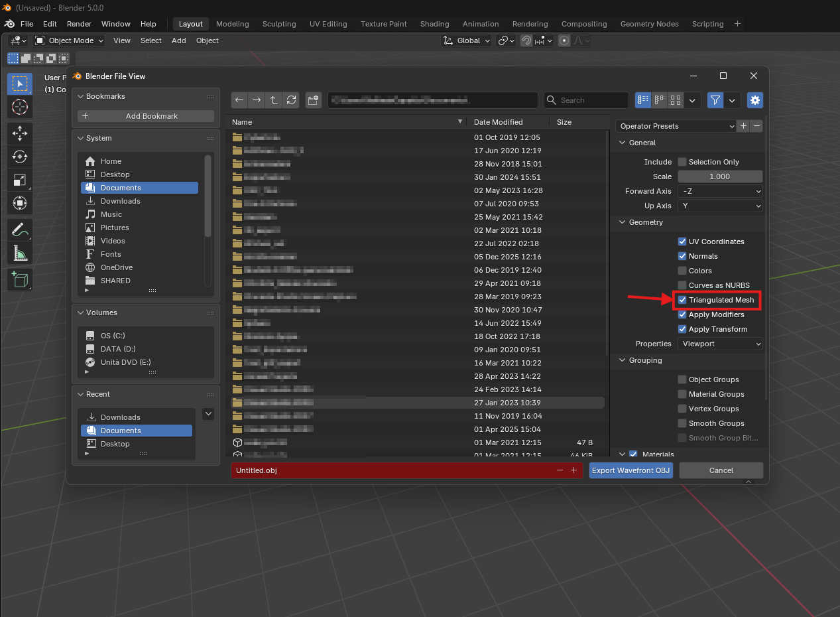Open the Properties Viewport dropdown
Image resolution: width=840 pixels, height=617 pixels.
[x=720, y=344]
